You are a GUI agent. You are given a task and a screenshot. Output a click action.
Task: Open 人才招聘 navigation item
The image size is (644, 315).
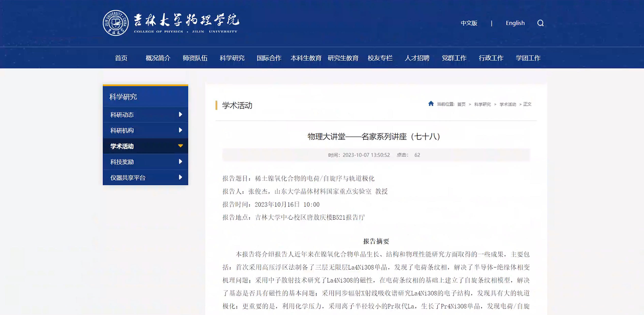[x=417, y=58]
